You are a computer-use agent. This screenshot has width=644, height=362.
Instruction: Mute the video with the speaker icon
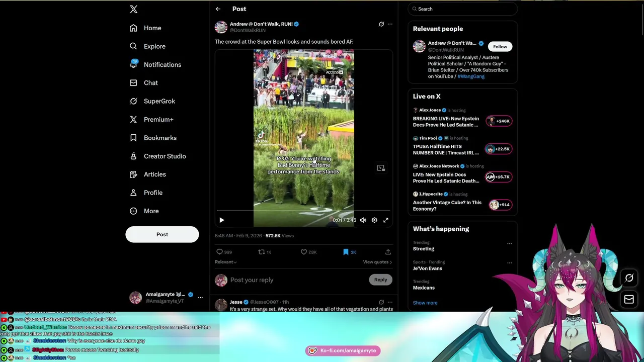click(x=363, y=220)
